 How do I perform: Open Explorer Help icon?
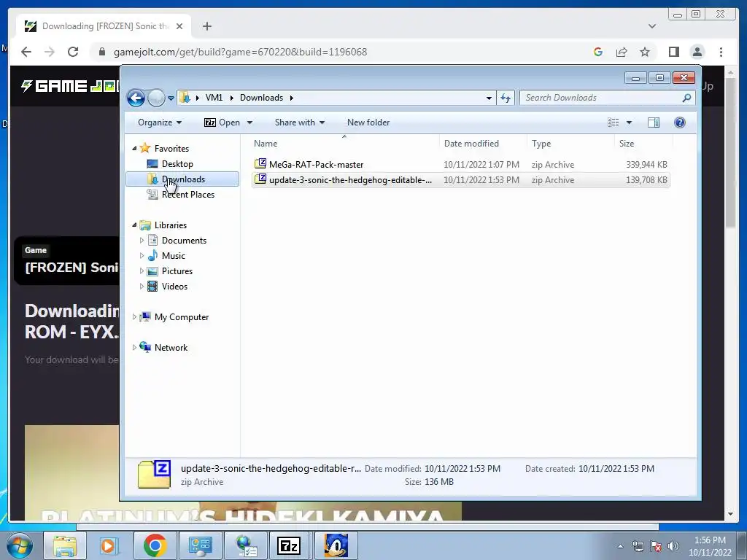click(680, 122)
